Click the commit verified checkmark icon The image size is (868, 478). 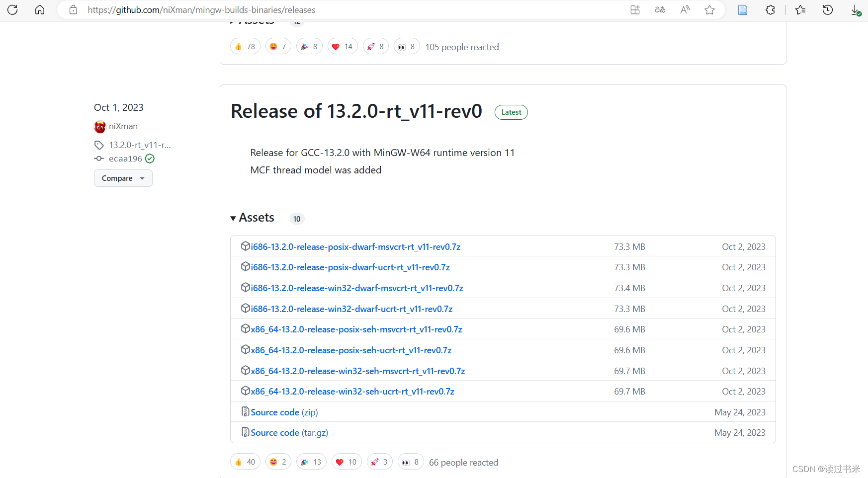click(x=150, y=159)
